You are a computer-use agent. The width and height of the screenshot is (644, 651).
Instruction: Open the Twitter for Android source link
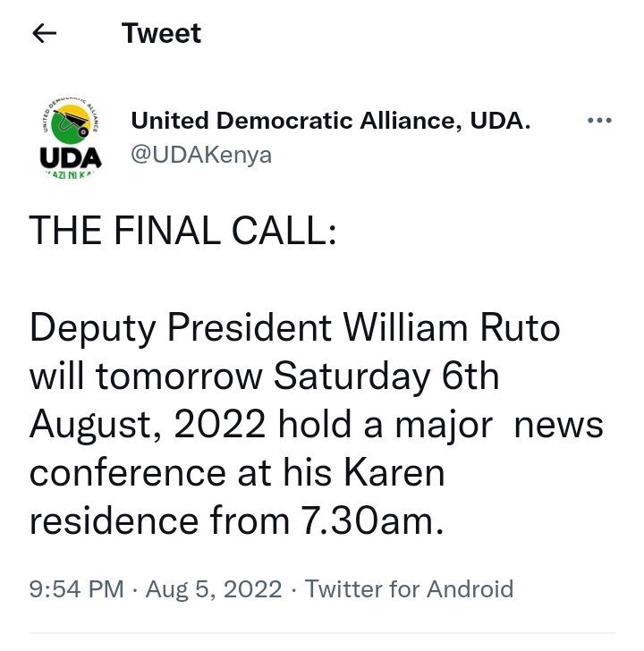(x=410, y=589)
